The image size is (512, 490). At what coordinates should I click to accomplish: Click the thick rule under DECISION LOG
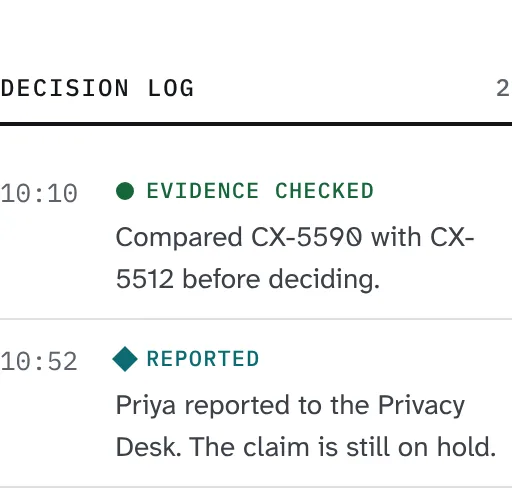[x=256, y=124]
